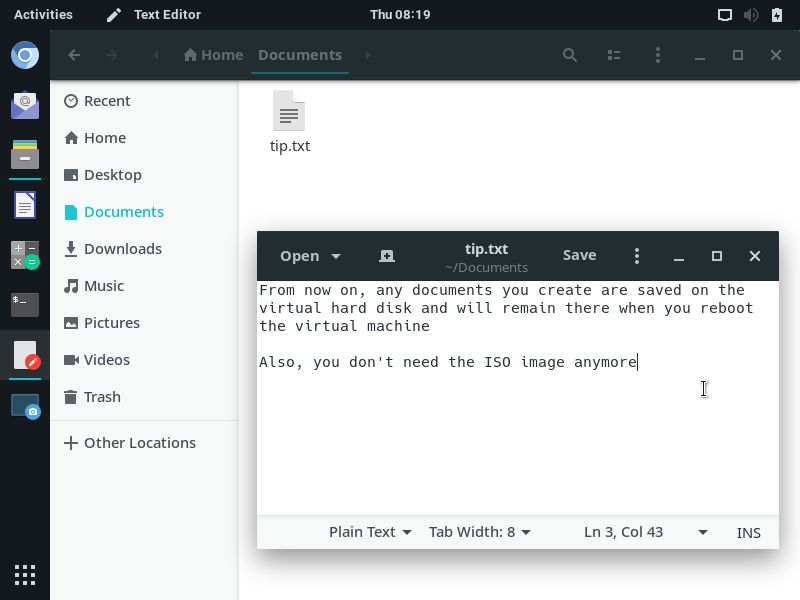Click the new document icon in Text Editor
The image size is (800, 600).
(387, 256)
